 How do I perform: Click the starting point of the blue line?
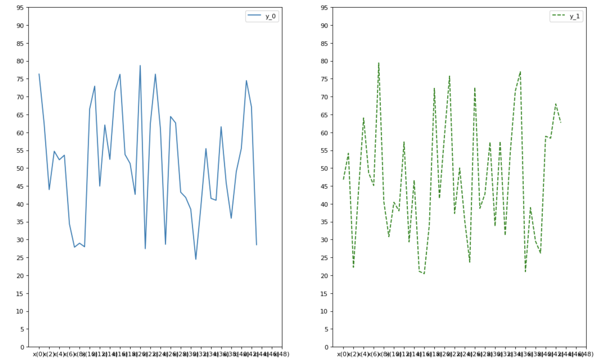point(39,74)
